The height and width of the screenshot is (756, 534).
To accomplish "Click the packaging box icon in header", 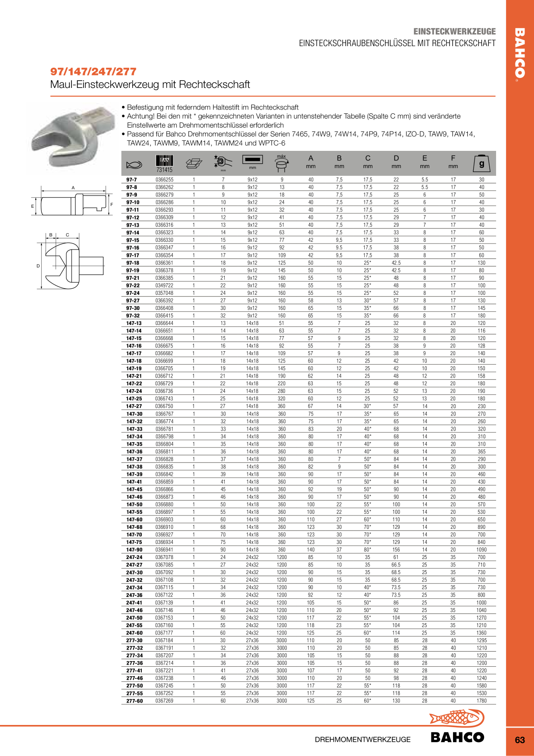I will tap(194, 163).
